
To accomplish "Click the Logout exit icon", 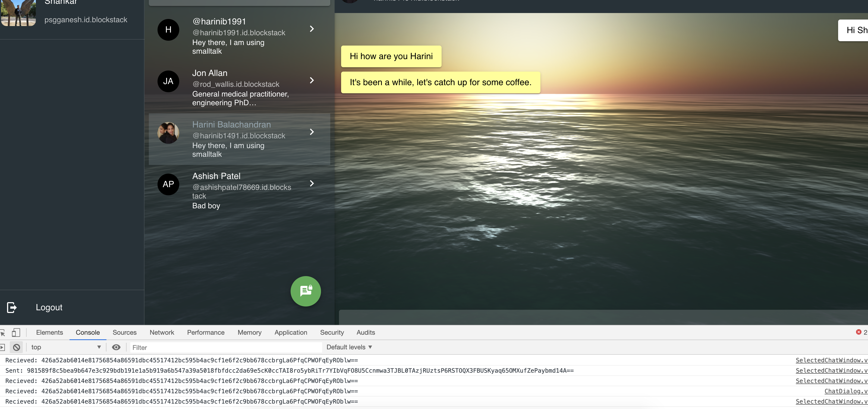I will 11,307.
